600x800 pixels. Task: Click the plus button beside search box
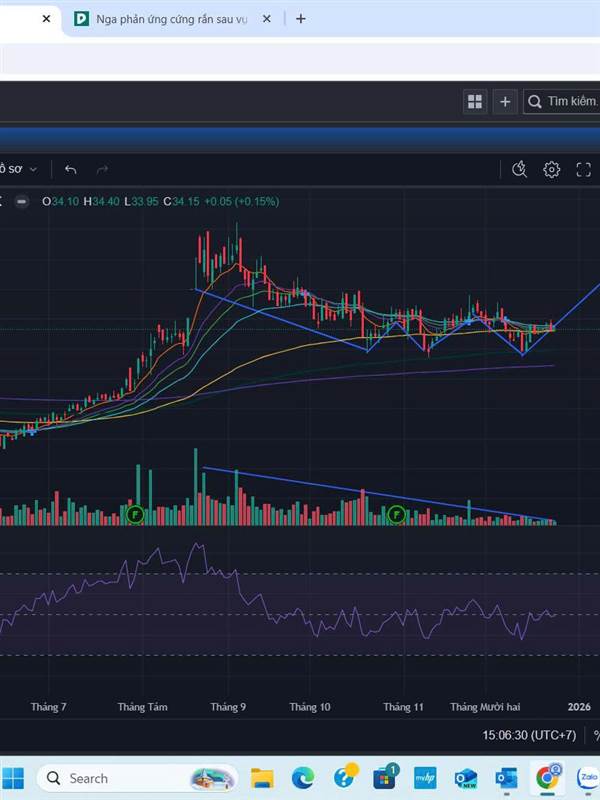tap(505, 101)
